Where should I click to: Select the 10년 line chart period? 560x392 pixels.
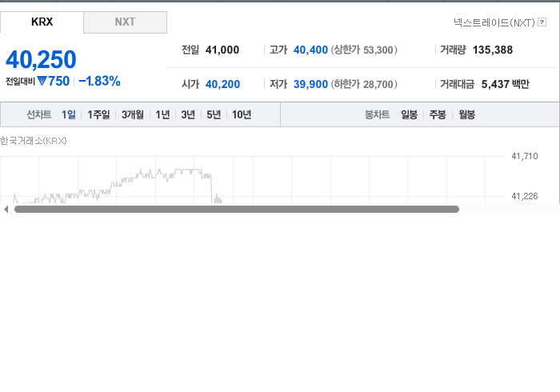tap(242, 114)
